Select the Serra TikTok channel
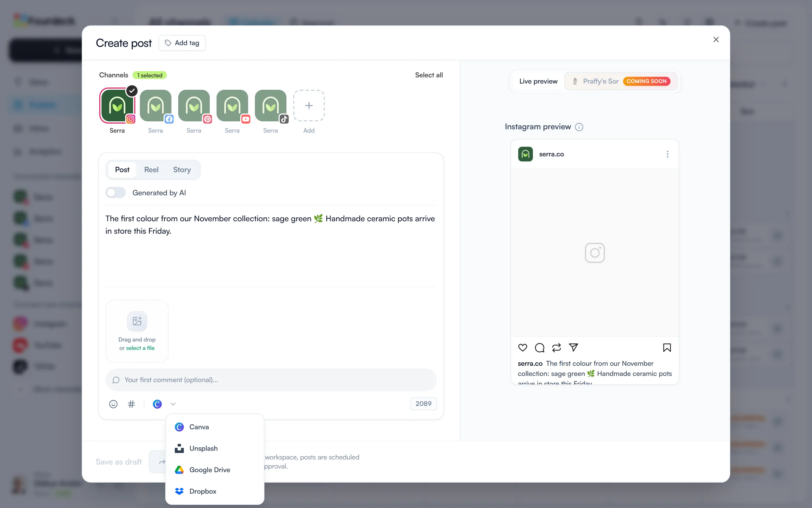Image resolution: width=812 pixels, height=508 pixels. tap(270, 106)
